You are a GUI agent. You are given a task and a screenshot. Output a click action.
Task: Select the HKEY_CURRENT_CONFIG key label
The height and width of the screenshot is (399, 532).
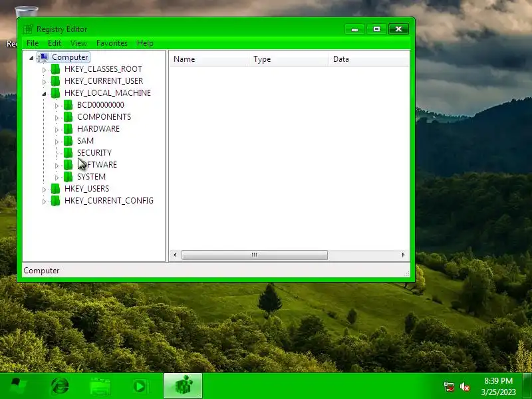[109, 201]
